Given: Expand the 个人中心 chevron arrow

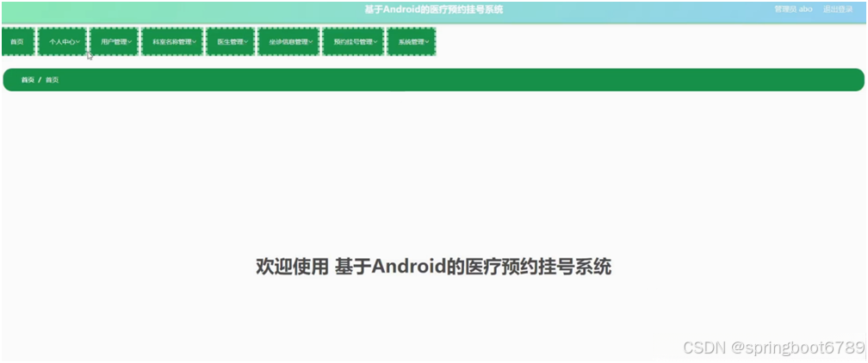Looking at the screenshot, I should coord(78,41).
